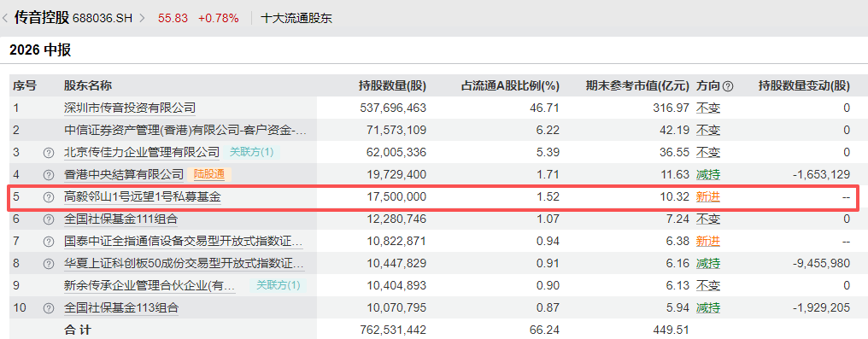The height and width of the screenshot is (339, 868).
Task: Sort by 持股数量(股) column header
Action: pos(392,85)
